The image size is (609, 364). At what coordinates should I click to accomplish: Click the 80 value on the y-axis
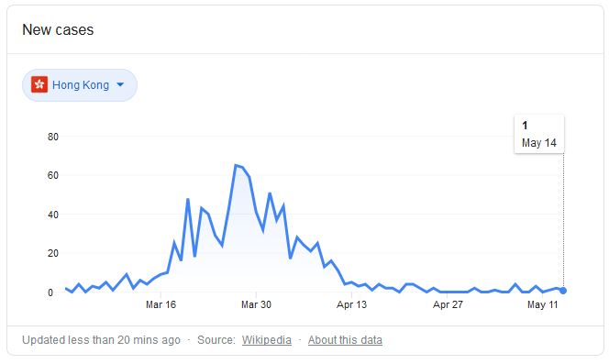tap(53, 137)
